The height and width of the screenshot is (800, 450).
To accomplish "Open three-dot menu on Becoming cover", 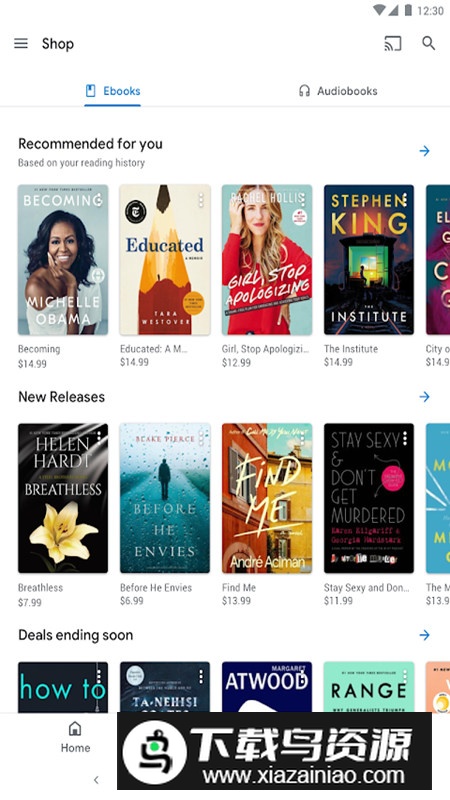I will pos(98,199).
